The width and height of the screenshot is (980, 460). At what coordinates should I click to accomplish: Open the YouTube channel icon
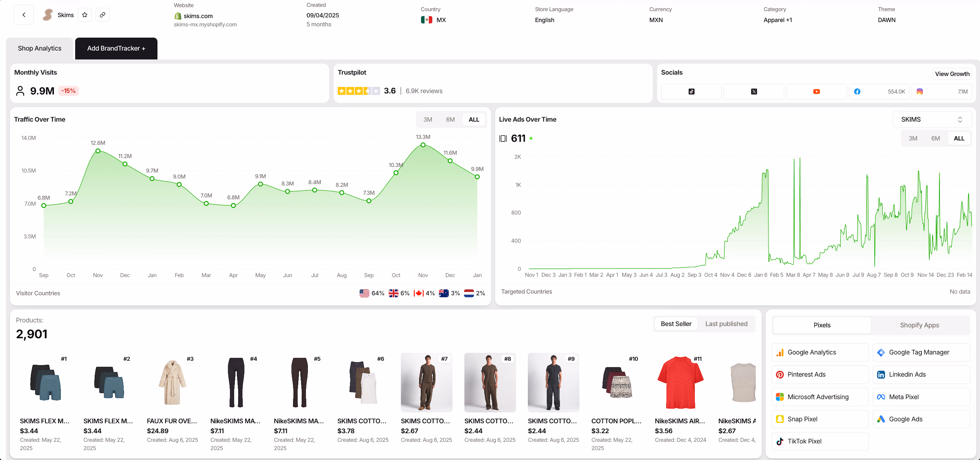[816, 91]
